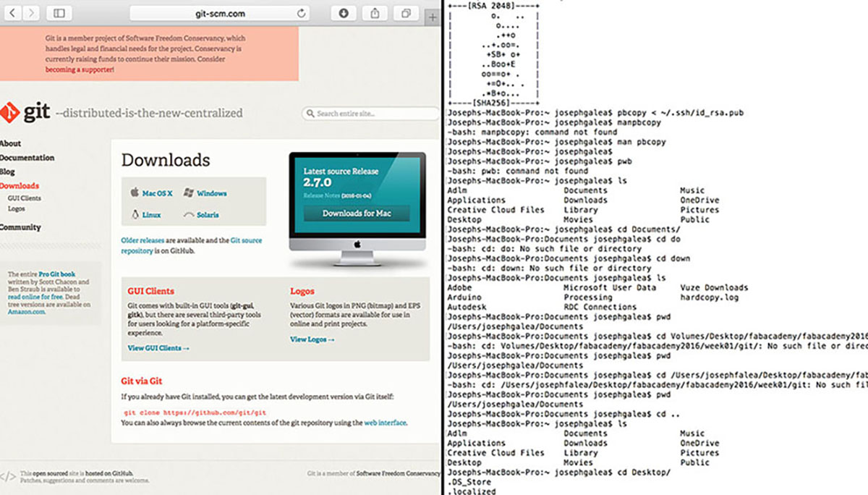Open the Blog sidebar link
Screen dimensions: 868x495
point(7,172)
